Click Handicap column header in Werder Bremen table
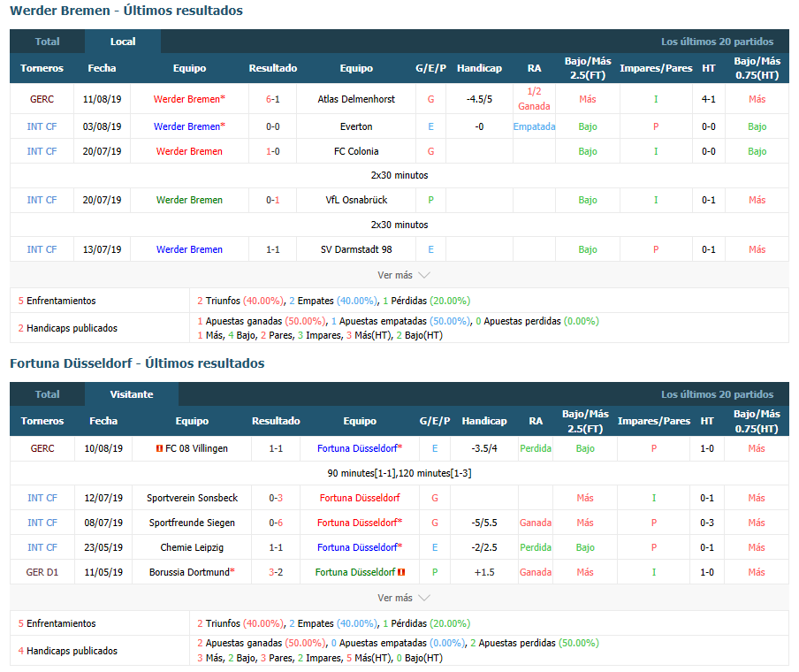The image size is (799, 672). click(x=480, y=68)
